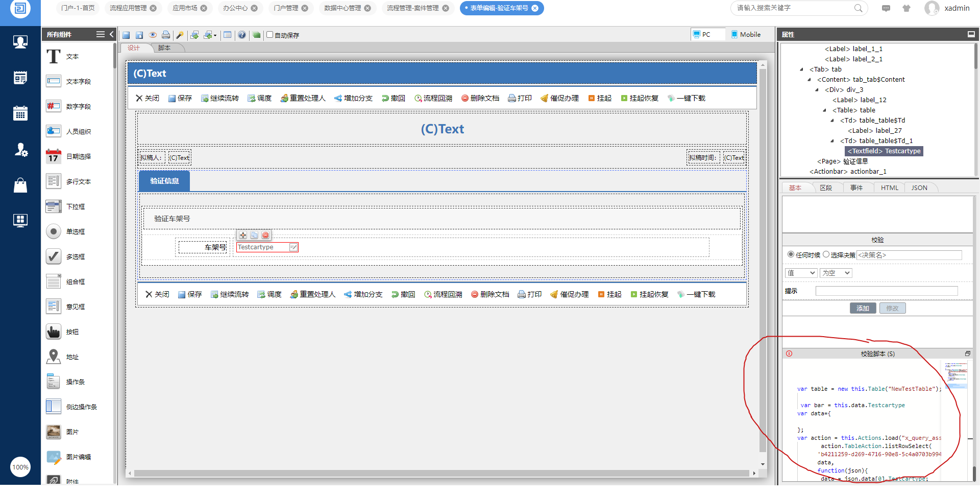980x495 pixels.
Task: Delete the Testcartype field with red icon
Action: point(265,235)
